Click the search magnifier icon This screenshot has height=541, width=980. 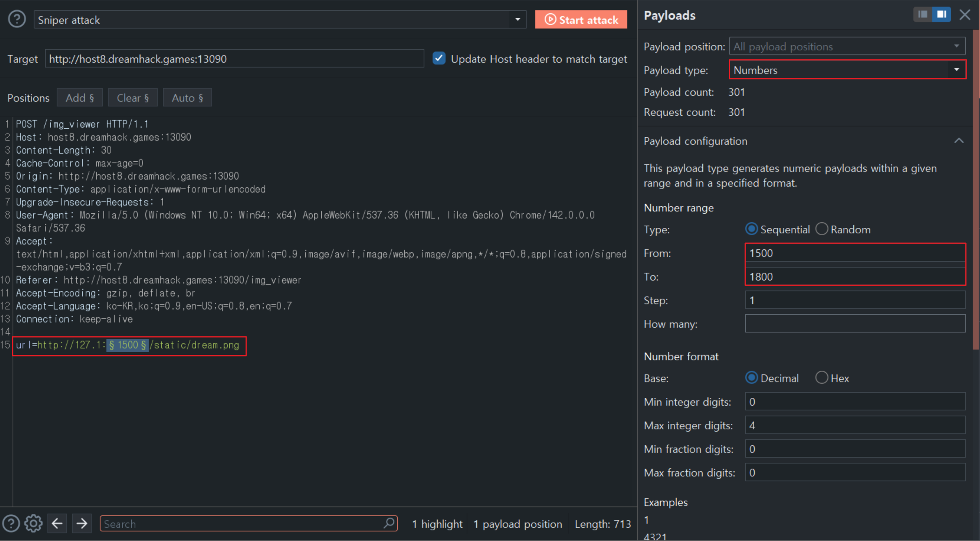(x=389, y=523)
